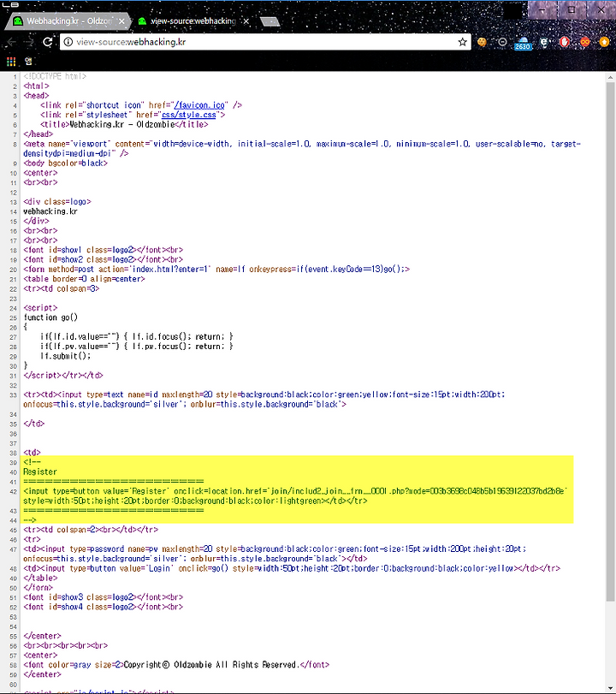
Task: Open the circular minus extension icon
Action: tap(502, 42)
